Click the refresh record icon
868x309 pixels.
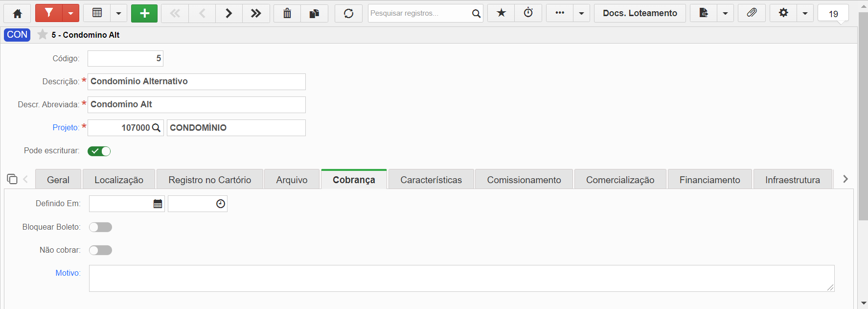pos(348,13)
